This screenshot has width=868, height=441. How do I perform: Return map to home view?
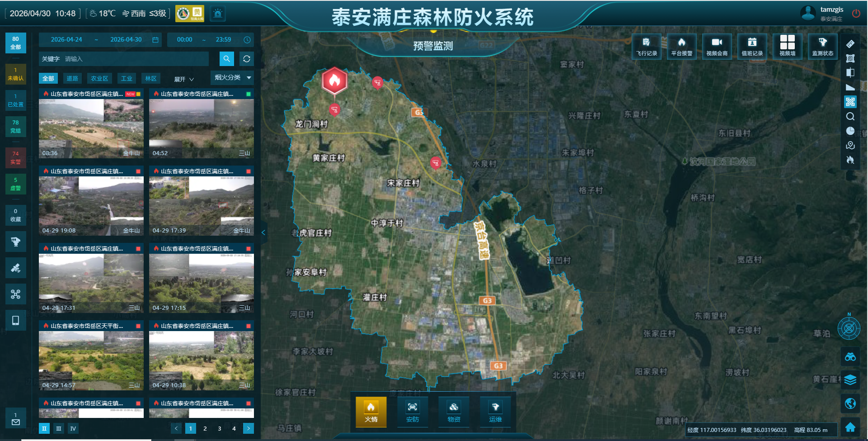pyautogui.click(x=850, y=427)
